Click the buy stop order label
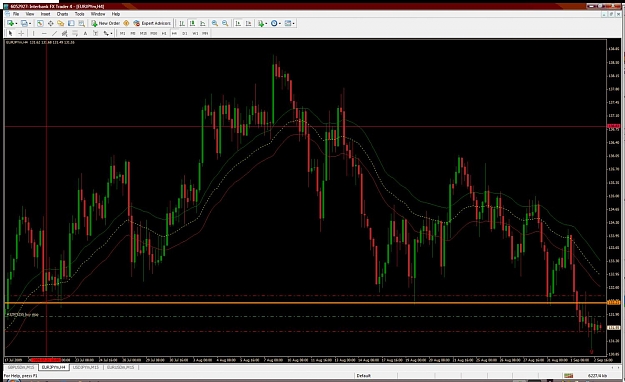 tap(23, 315)
